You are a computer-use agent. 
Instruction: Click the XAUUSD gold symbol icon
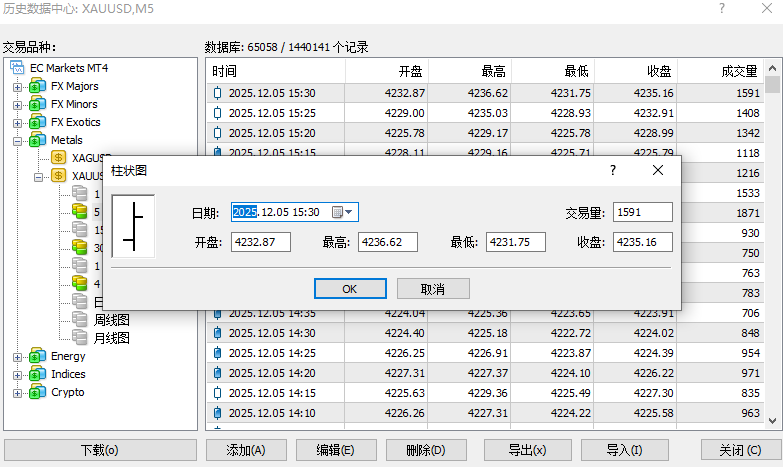[59, 176]
